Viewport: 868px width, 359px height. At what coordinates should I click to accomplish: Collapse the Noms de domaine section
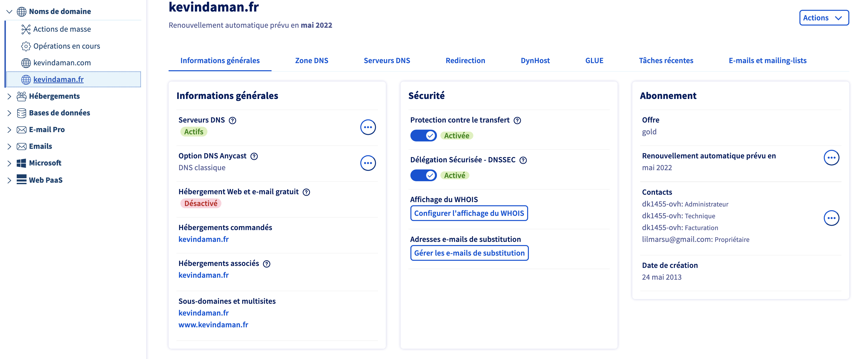[9, 12]
